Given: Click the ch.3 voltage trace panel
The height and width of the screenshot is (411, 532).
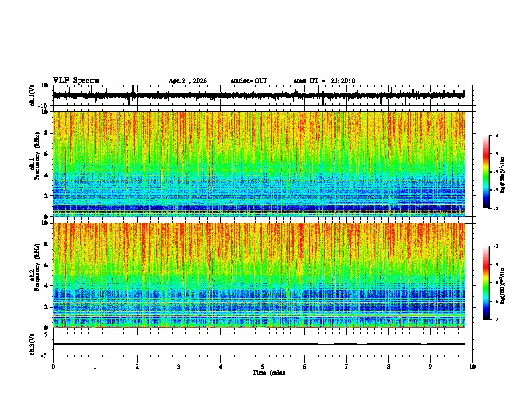Looking at the screenshot, I should tap(264, 345).
